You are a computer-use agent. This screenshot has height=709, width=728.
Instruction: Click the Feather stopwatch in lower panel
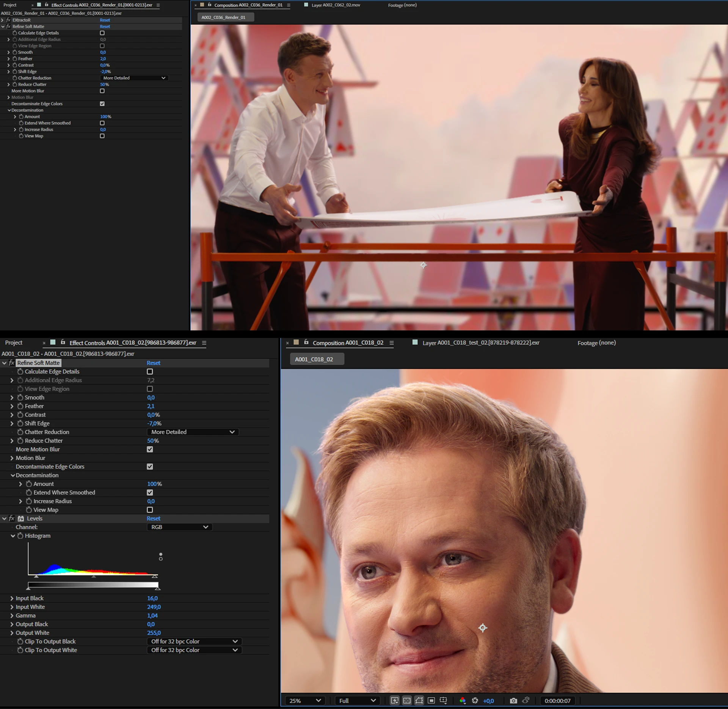point(20,406)
